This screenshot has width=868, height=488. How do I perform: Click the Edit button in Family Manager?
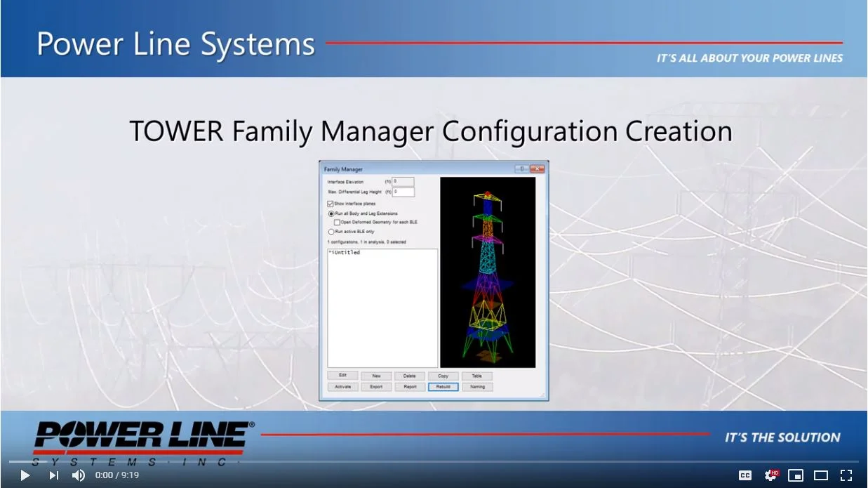coord(342,376)
